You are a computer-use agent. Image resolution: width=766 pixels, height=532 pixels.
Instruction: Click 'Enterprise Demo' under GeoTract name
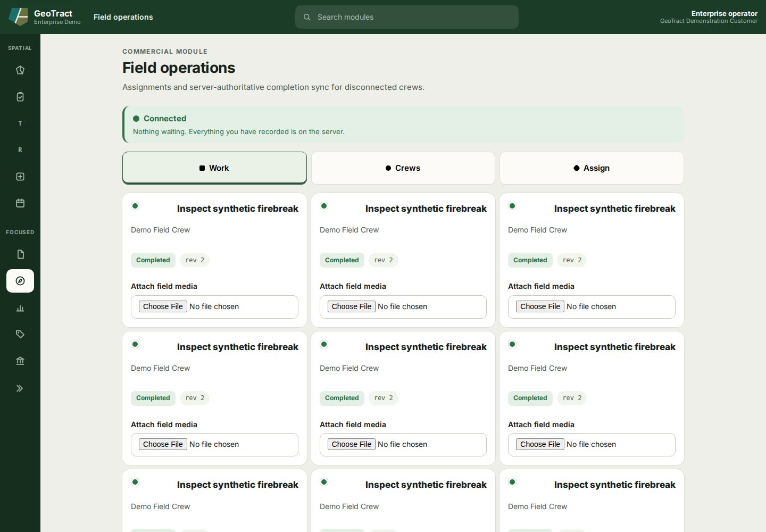point(57,22)
